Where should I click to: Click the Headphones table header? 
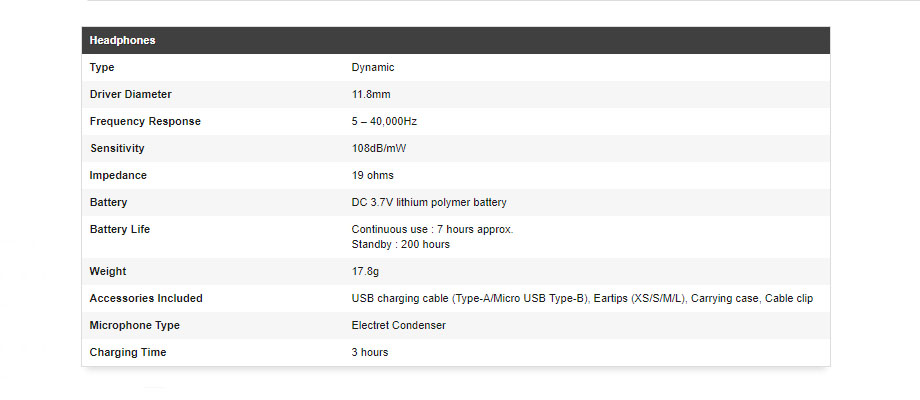click(456, 40)
